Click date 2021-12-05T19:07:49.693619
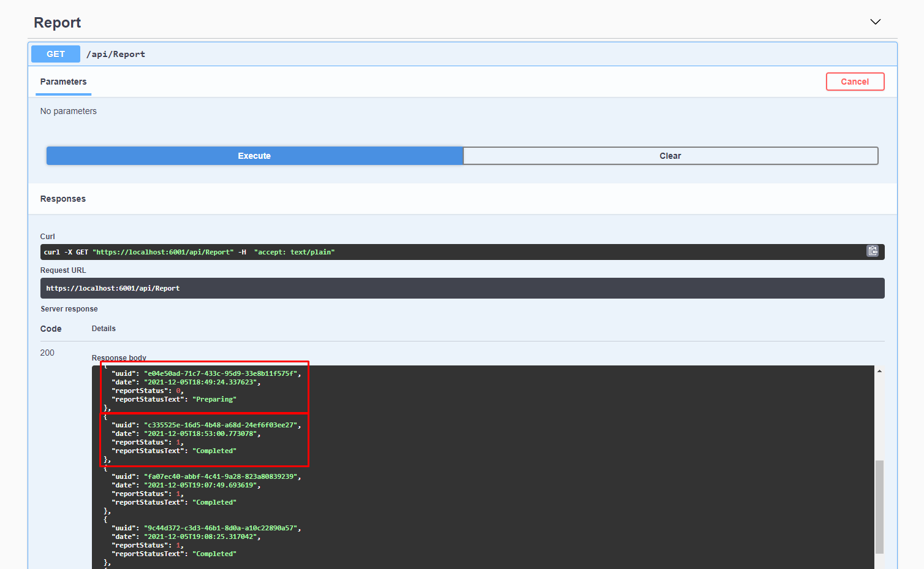The image size is (924, 569). pos(200,485)
